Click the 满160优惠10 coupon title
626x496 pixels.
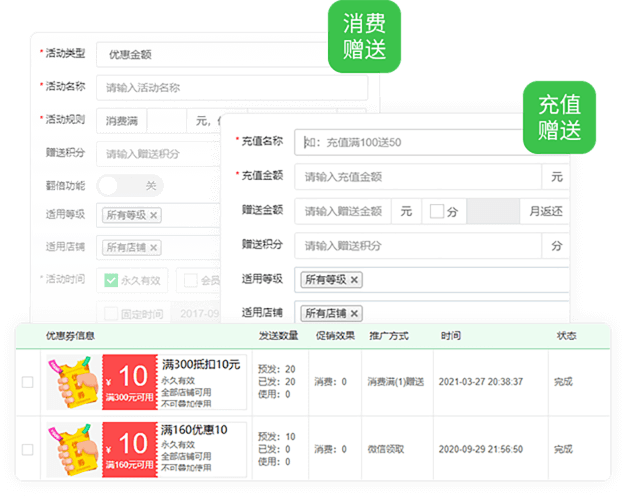(x=194, y=430)
